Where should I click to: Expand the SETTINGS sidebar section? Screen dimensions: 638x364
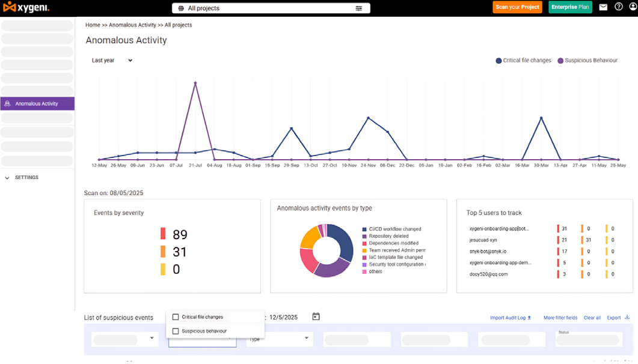(x=7, y=178)
